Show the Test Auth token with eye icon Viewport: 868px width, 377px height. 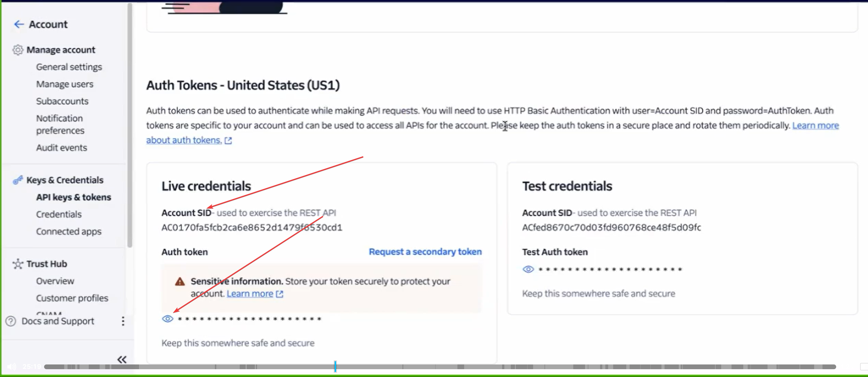pos(528,269)
